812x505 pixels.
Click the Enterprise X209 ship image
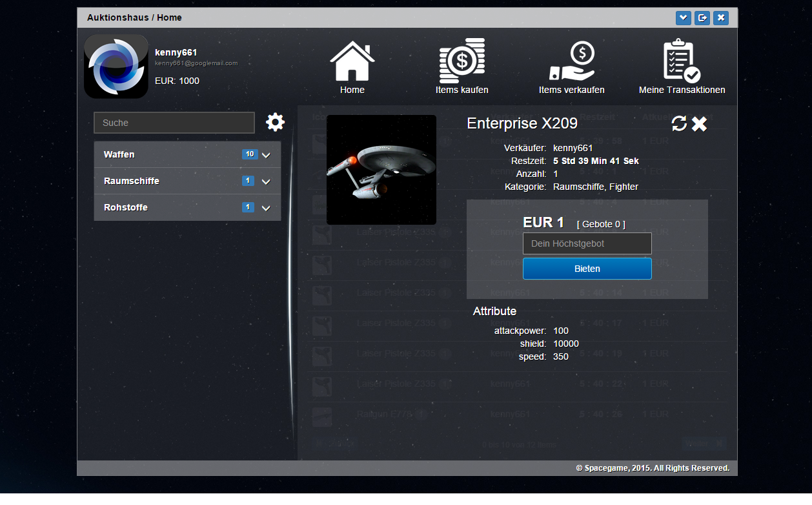(381, 170)
